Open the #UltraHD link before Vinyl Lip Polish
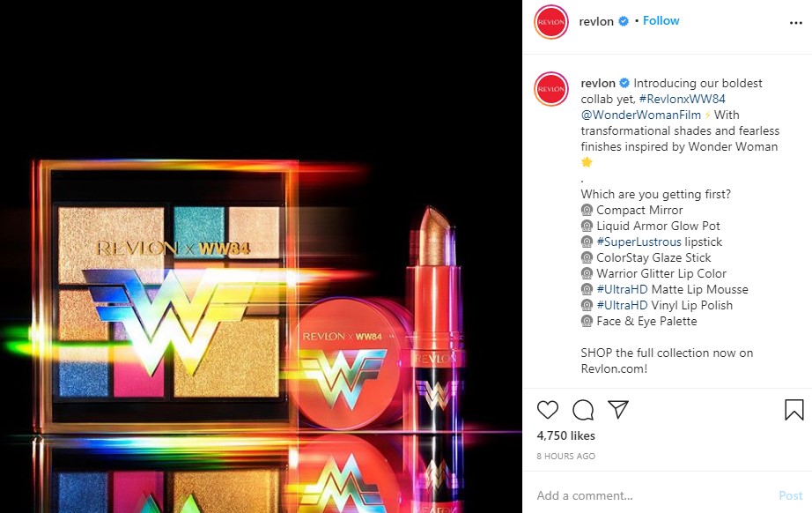 (622, 305)
